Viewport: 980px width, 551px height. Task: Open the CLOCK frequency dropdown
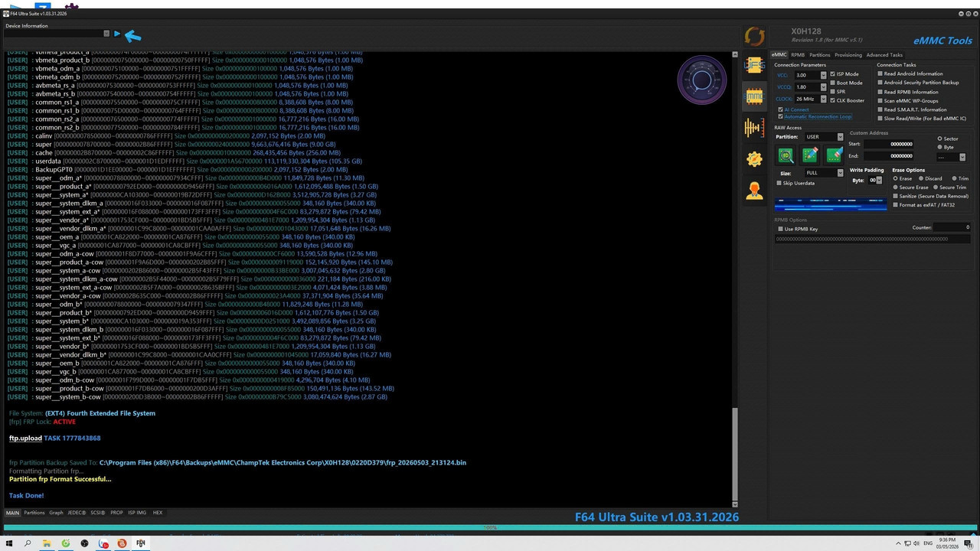[825, 99]
